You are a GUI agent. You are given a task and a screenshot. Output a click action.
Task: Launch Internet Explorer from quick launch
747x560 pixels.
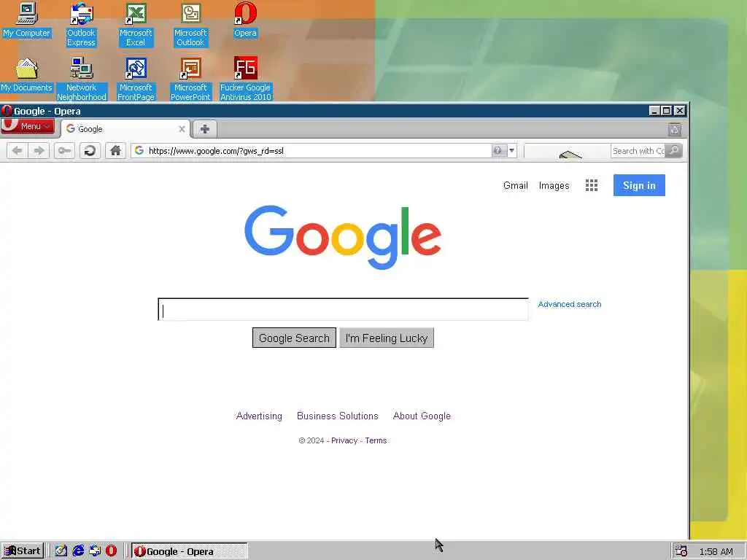[78, 551]
